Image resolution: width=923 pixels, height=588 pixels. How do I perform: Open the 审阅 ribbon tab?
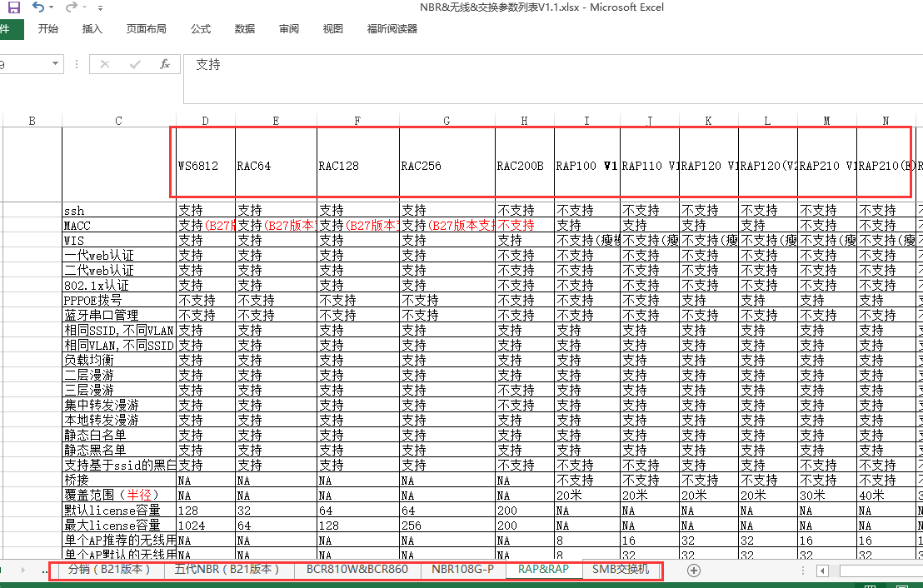click(289, 29)
